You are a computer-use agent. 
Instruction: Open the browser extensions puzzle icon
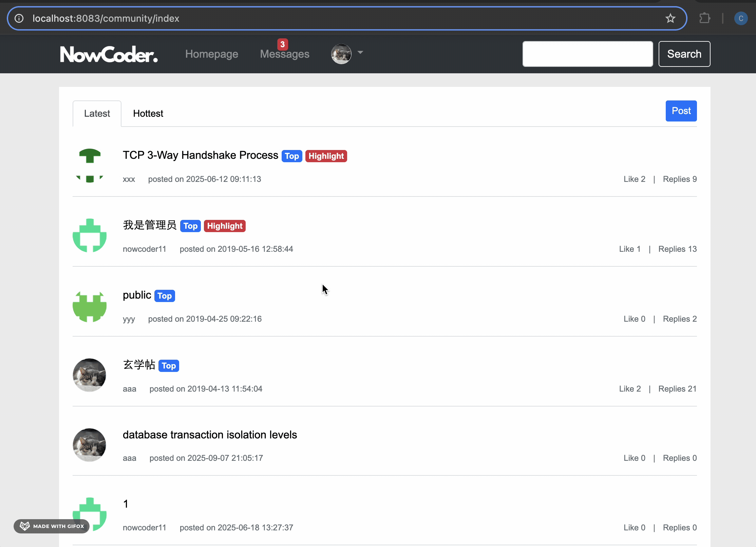click(x=705, y=18)
